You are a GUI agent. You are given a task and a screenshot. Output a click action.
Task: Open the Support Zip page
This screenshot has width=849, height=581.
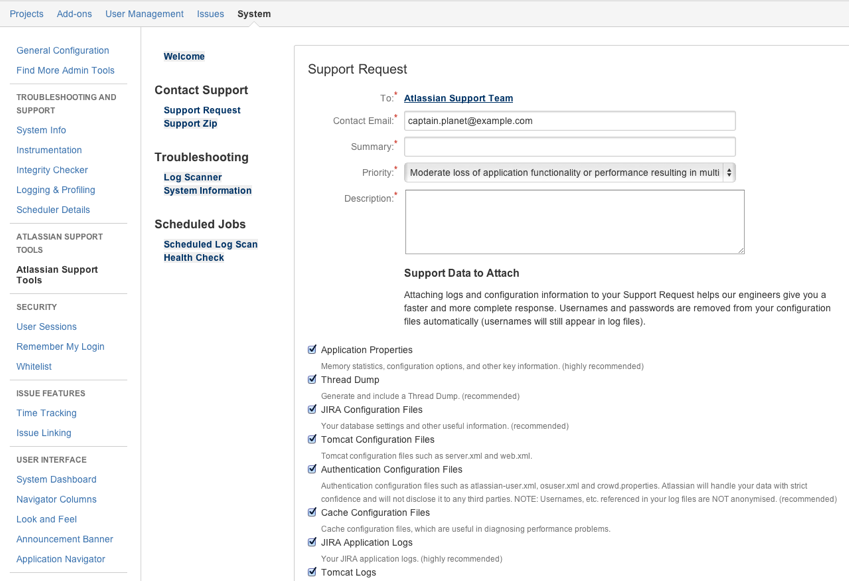190,124
